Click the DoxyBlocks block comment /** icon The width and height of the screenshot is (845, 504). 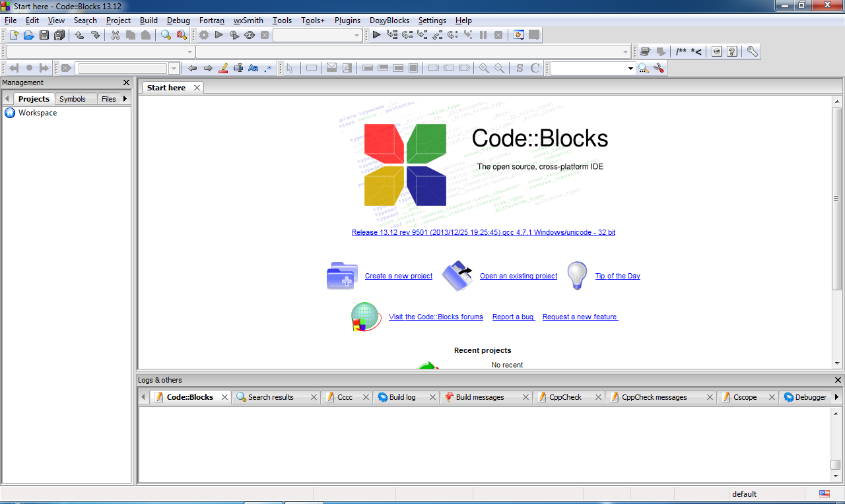click(x=681, y=51)
